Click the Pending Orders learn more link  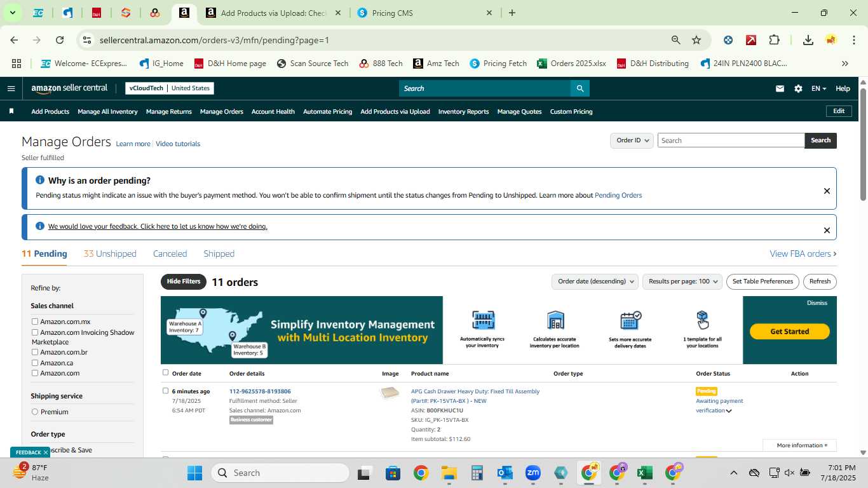[618, 195]
